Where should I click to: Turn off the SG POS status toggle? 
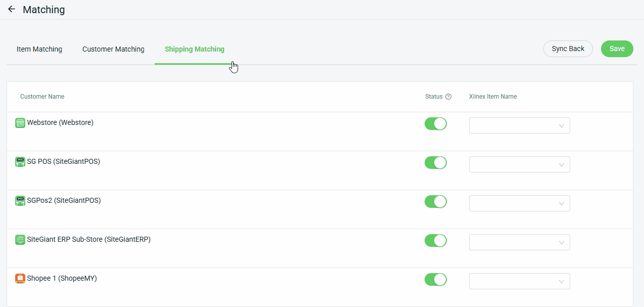click(x=435, y=163)
